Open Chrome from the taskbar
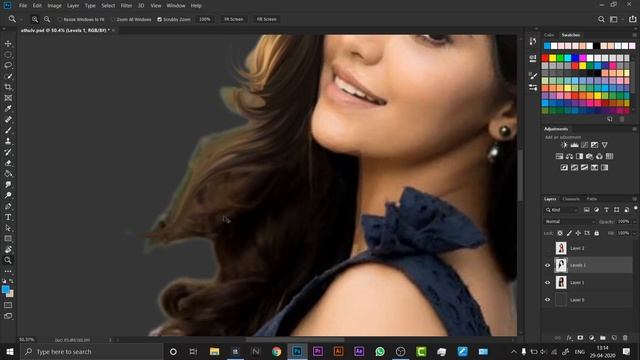Viewport: 640px width, 360px height. 276,351
